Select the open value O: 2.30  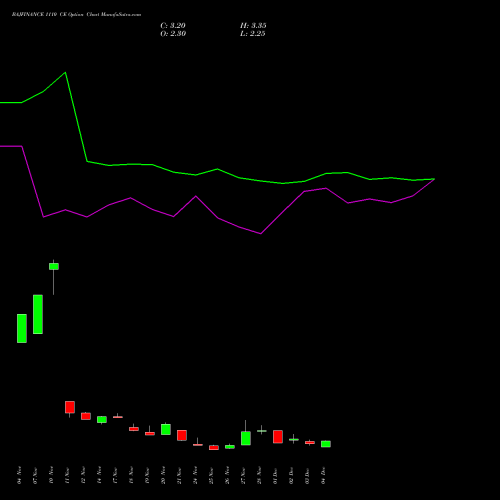[173, 33]
